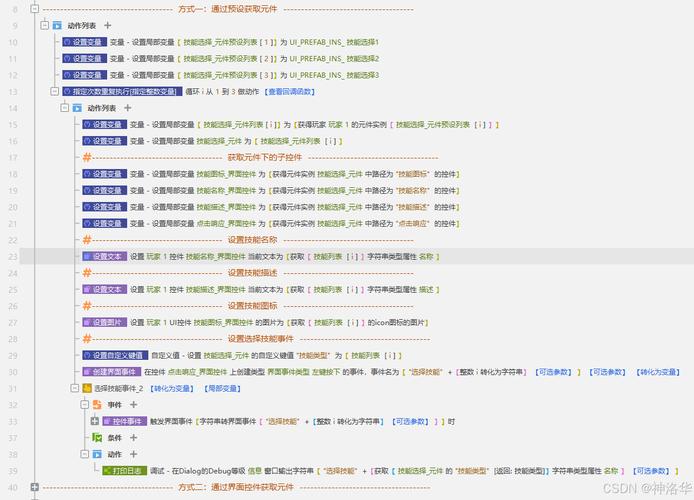Select the # comment icon for 设置技能图标

87,306
